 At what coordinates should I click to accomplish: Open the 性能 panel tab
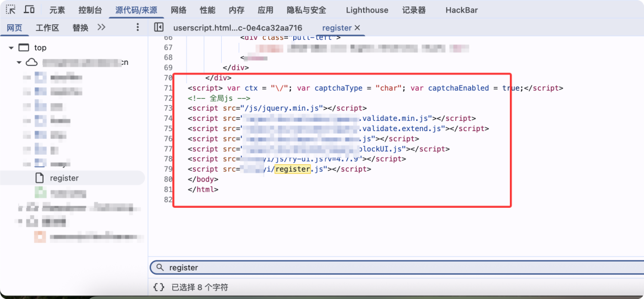208,10
